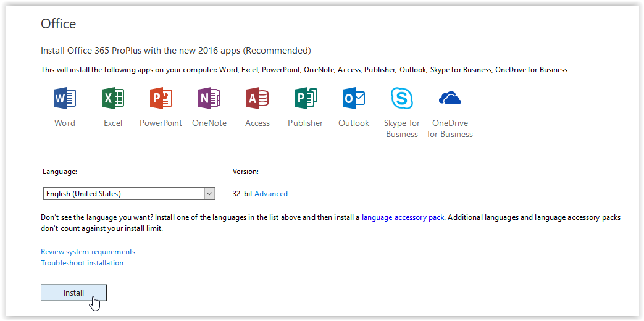644x321 pixels.
Task: Open Troubleshoot installation link
Action: coord(82,263)
